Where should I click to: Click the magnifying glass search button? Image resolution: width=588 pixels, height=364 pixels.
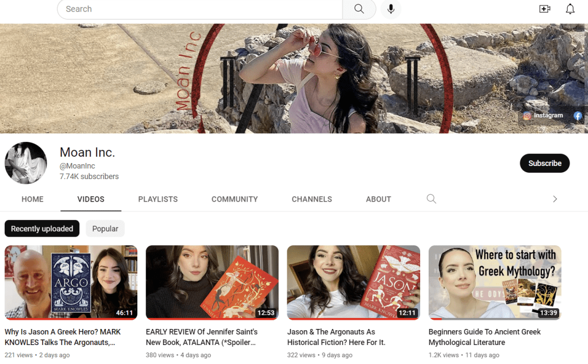pos(359,9)
